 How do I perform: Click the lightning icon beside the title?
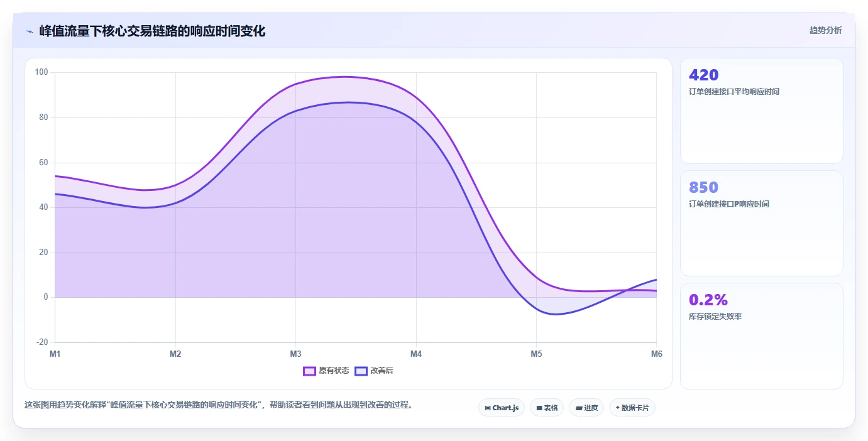pyautogui.click(x=30, y=31)
